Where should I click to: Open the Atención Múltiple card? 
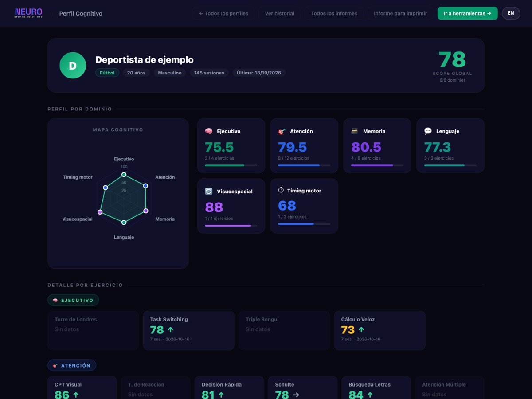point(450,388)
